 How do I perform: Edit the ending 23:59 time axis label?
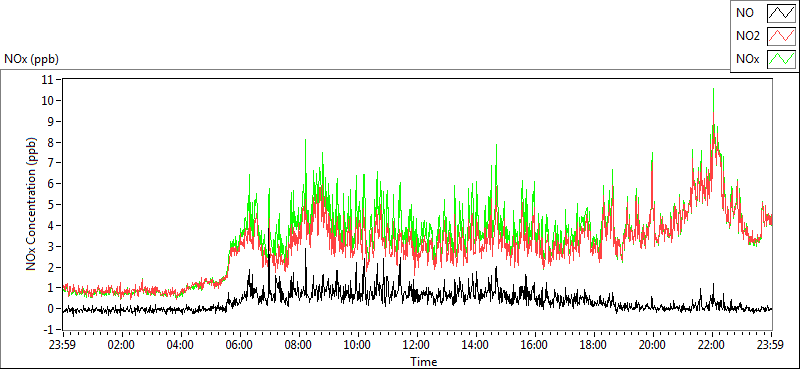click(x=771, y=345)
